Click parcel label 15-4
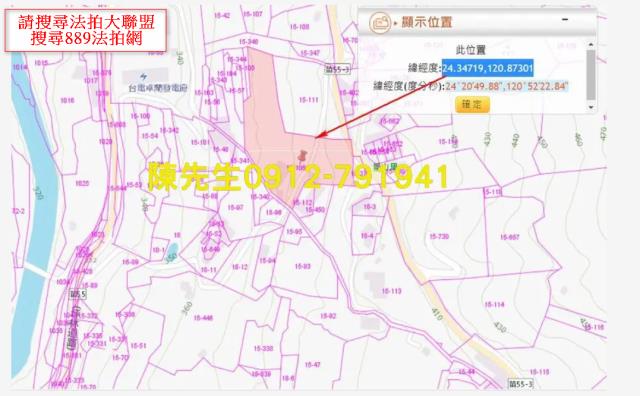The image size is (640, 396). [x=367, y=236]
